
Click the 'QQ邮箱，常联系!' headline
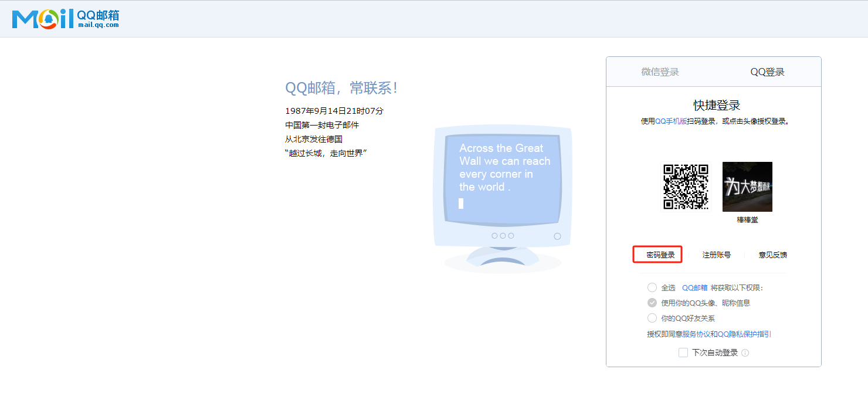click(341, 88)
